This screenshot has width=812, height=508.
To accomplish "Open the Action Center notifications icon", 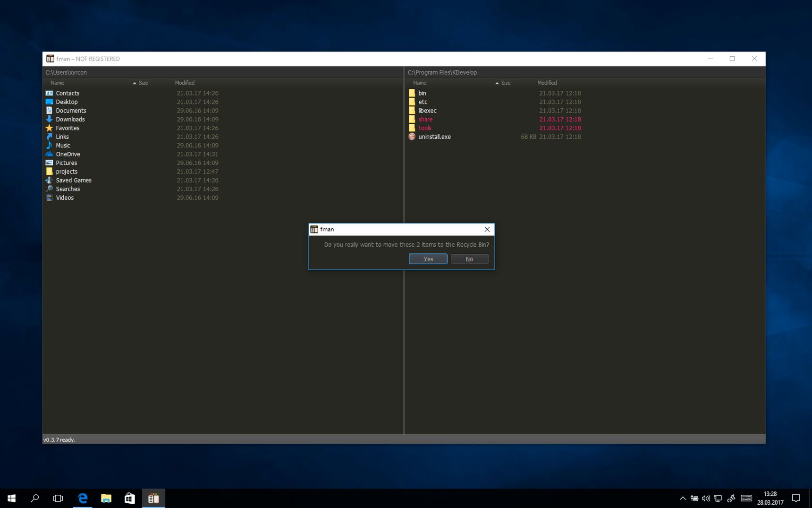I will tap(796, 498).
